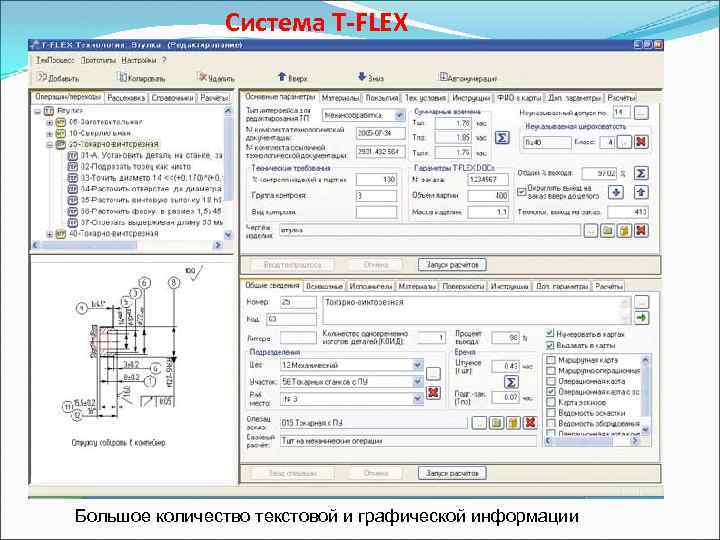Collapse the 25 Токарно-винторезная tree node
The image size is (720, 540).
pyautogui.click(x=50, y=145)
